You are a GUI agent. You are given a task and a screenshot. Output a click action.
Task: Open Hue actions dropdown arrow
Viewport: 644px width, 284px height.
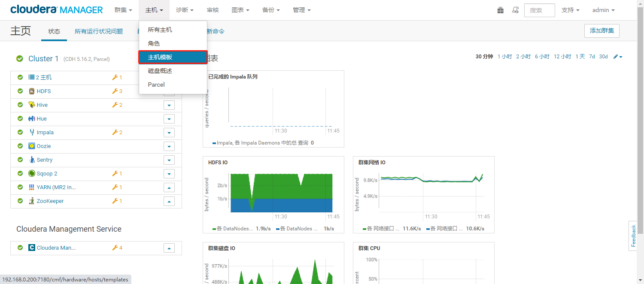169,119
